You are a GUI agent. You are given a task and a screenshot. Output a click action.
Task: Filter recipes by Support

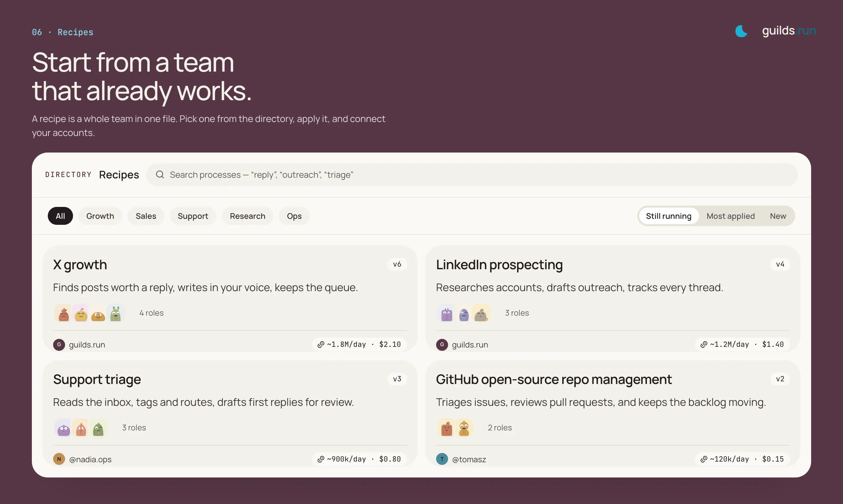coord(193,216)
